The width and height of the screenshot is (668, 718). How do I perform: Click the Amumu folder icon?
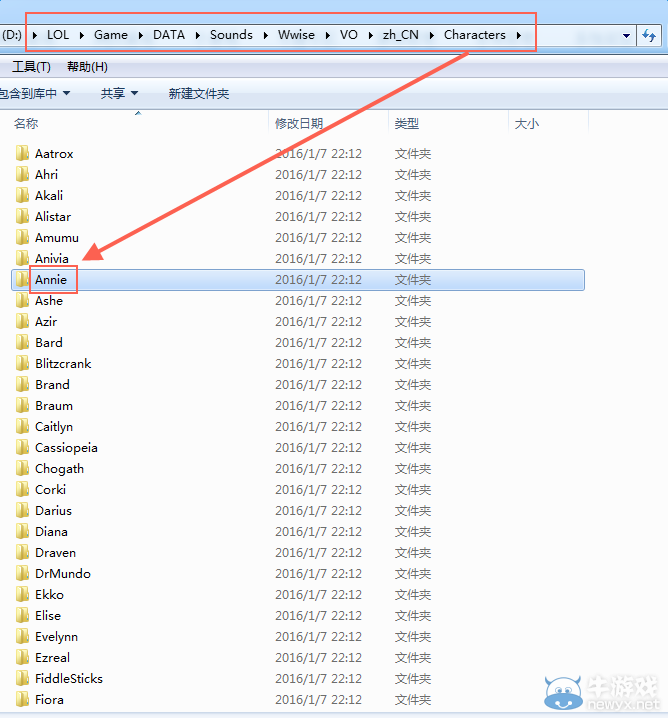click(x=22, y=238)
